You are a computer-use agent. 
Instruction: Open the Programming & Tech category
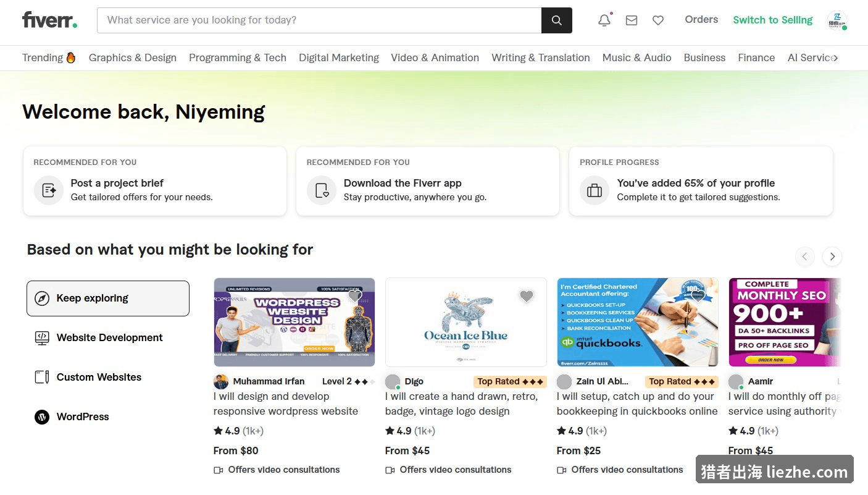tap(238, 57)
